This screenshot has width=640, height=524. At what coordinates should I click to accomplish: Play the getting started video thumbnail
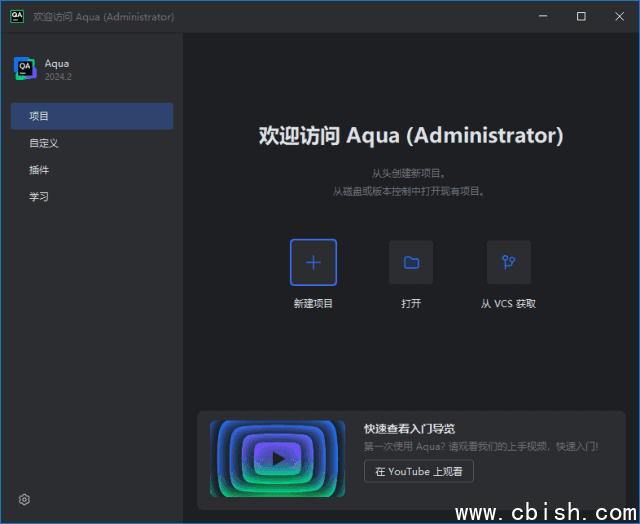point(278,459)
